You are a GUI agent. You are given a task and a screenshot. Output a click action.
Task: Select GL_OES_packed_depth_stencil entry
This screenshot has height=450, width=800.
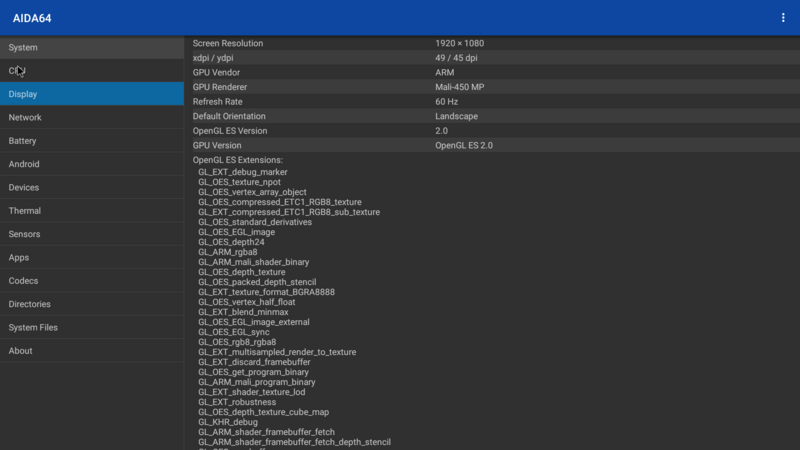257,282
